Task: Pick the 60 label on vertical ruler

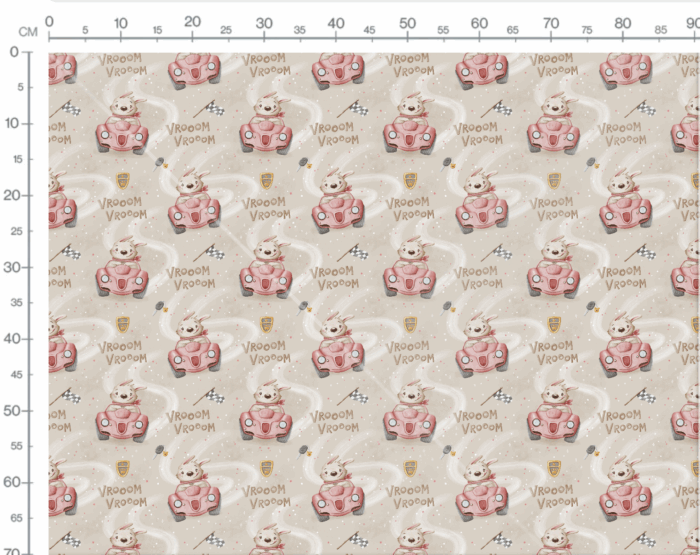Action: pos(12,483)
